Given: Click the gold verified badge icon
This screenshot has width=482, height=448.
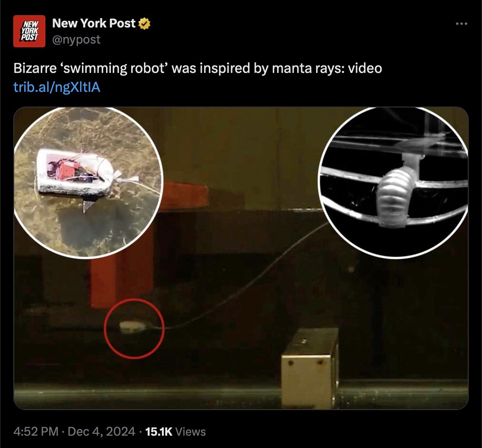Looking at the screenshot, I should (144, 24).
